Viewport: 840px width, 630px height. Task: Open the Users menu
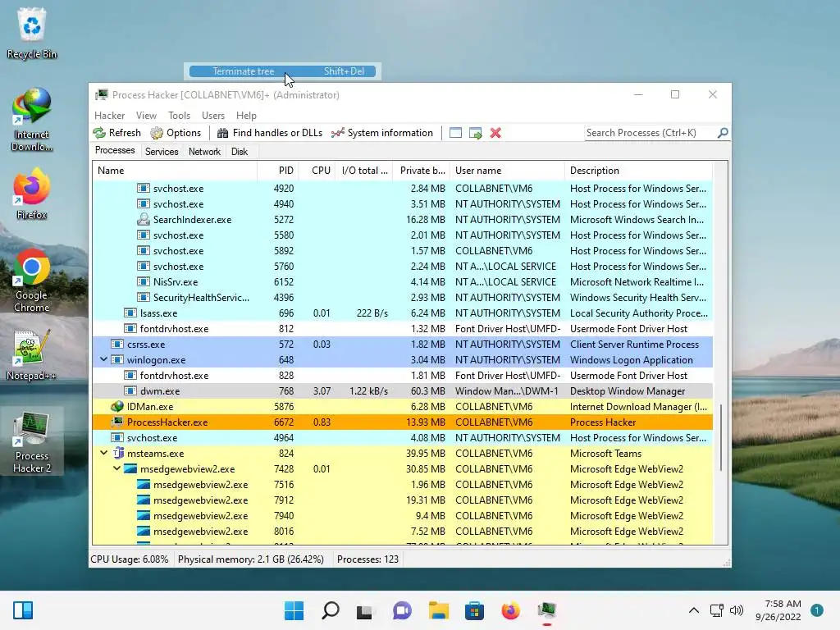tap(213, 116)
